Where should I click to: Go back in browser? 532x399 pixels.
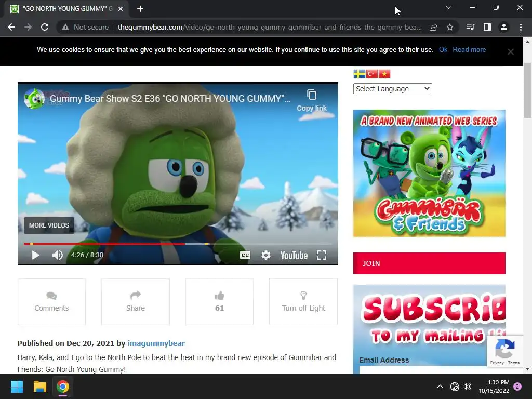[11, 27]
